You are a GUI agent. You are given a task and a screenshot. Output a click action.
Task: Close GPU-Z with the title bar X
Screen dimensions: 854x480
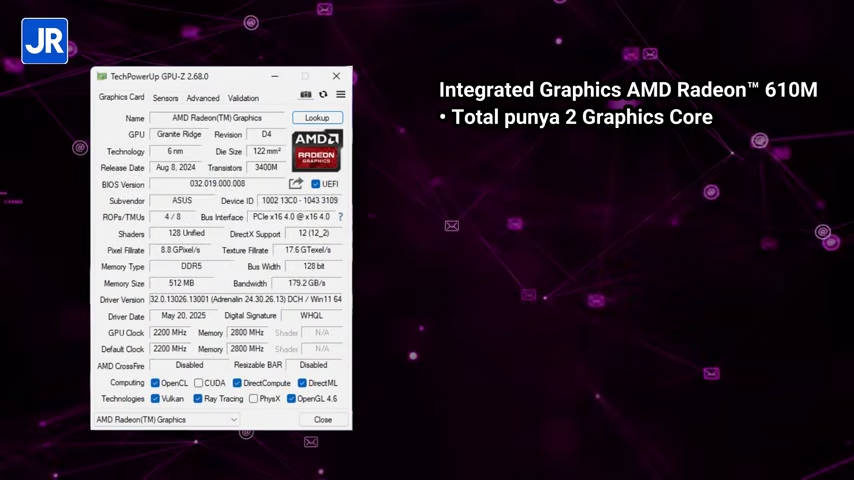click(336, 76)
